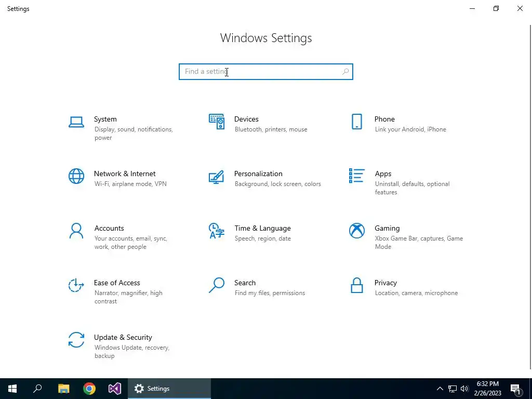Click 'Bluetooth, printers, mouse' description
The width and height of the screenshot is (532, 399).
271,129
